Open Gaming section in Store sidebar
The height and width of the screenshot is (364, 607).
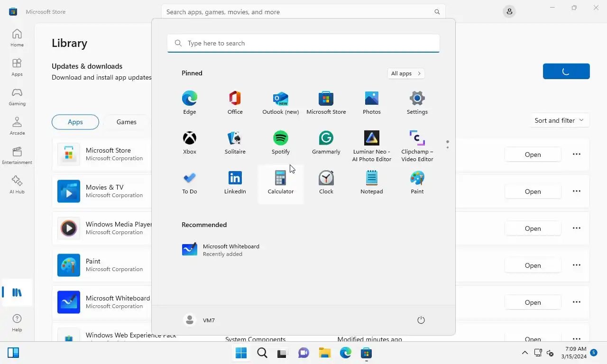17,97
